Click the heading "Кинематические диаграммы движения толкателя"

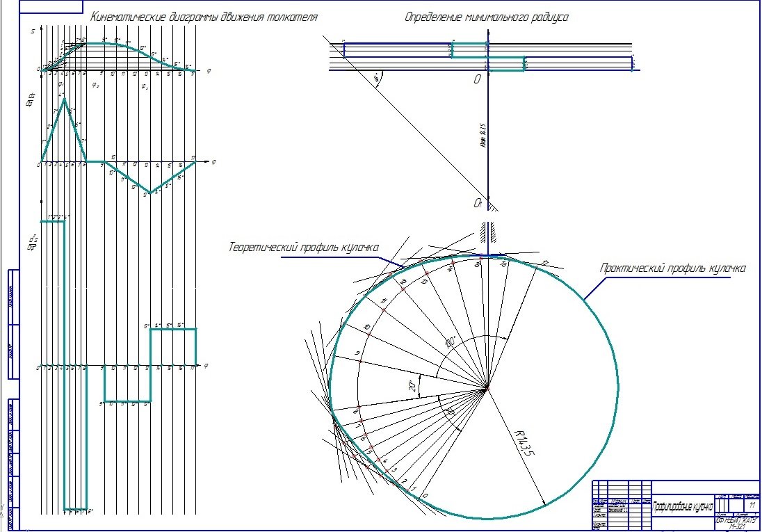click(198, 16)
